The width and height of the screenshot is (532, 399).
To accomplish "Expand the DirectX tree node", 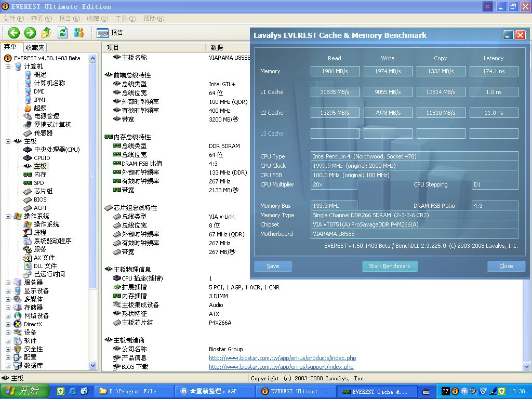I will (8, 324).
